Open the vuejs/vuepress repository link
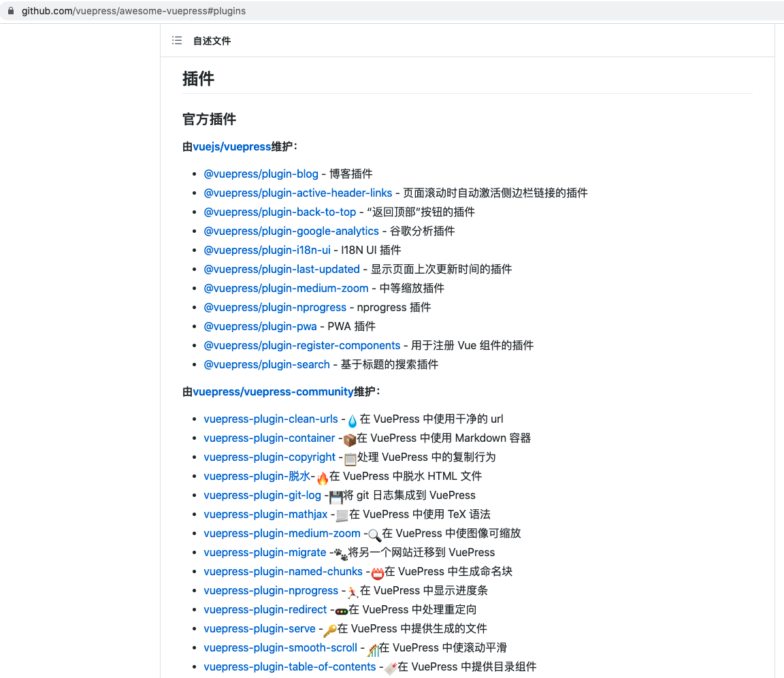Screen dimensions: 784x678 tap(232, 146)
